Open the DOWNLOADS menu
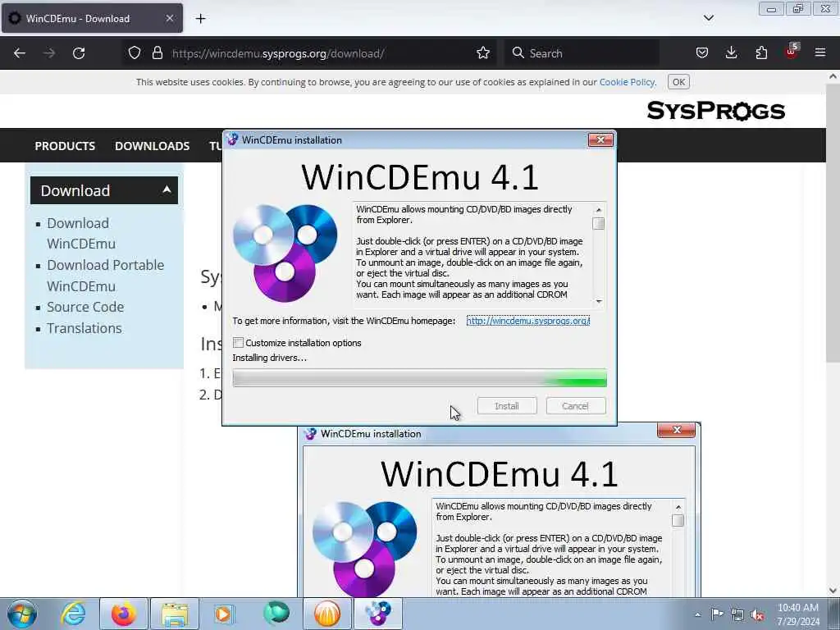 152,146
